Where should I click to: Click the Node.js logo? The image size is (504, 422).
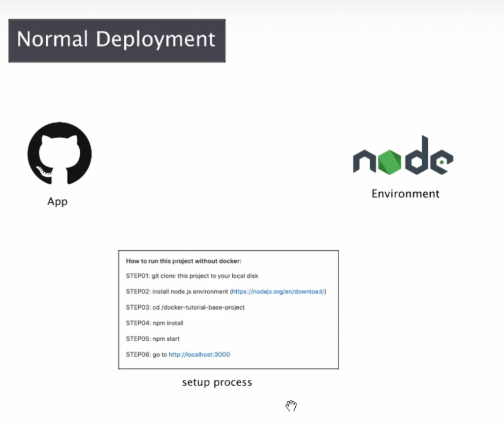pyautogui.click(x=403, y=155)
